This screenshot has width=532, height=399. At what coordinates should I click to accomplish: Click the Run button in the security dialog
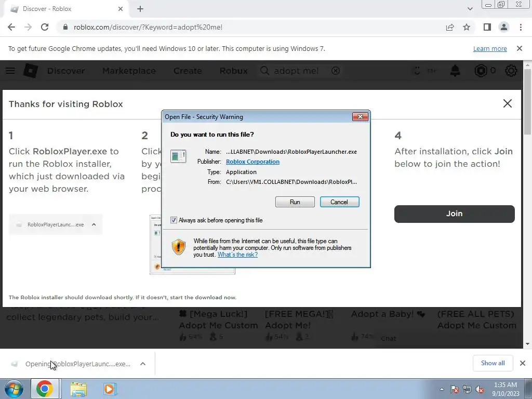coord(295,202)
